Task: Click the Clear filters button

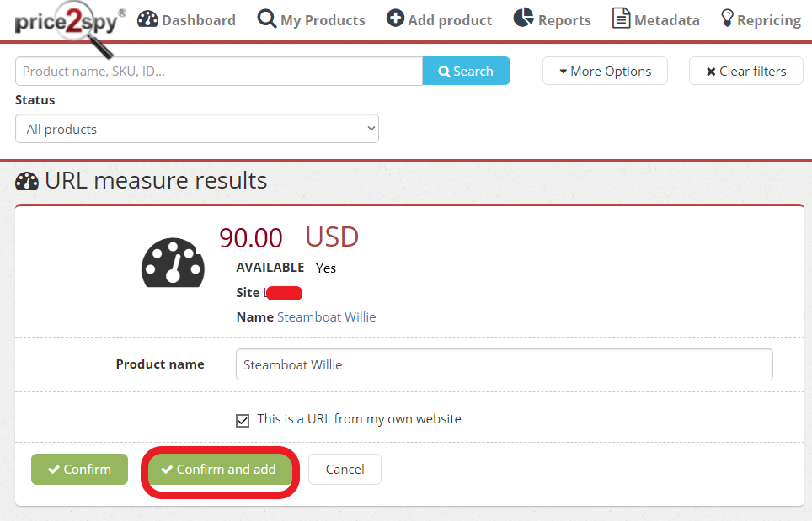Action: (x=745, y=71)
